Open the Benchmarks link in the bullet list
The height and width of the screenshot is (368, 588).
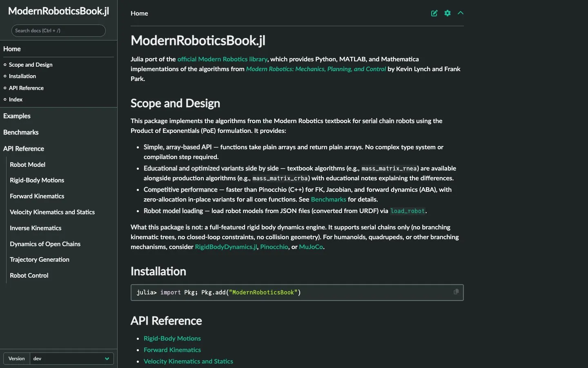pyautogui.click(x=328, y=199)
